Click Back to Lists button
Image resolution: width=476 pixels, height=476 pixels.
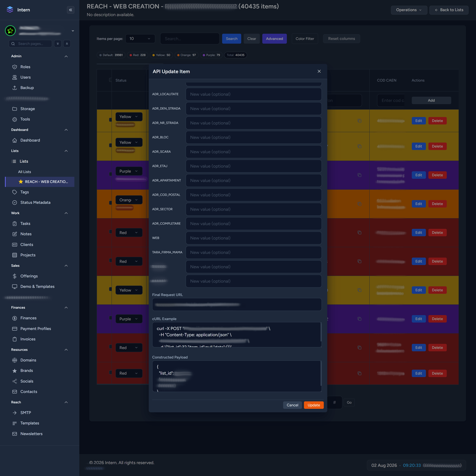(x=449, y=10)
